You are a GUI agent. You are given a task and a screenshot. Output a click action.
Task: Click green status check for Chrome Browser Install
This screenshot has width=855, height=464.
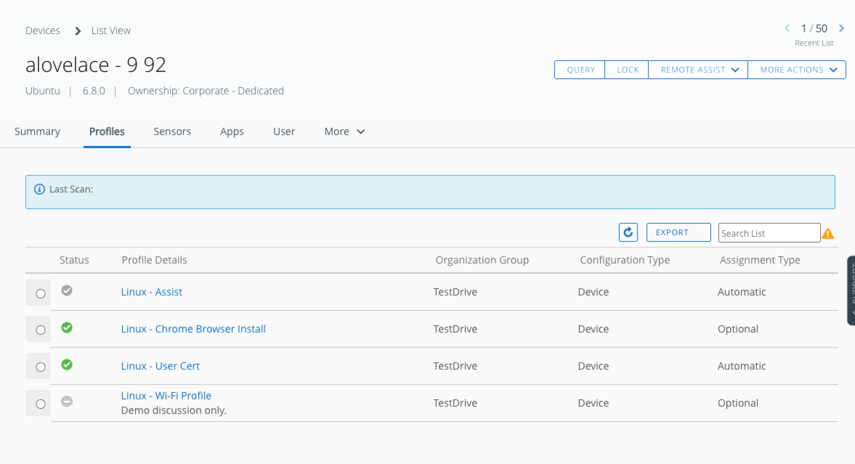[x=67, y=328]
